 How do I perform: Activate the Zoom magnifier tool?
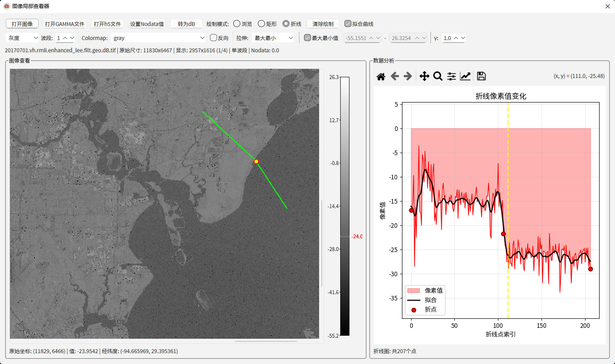coord(438,77)
